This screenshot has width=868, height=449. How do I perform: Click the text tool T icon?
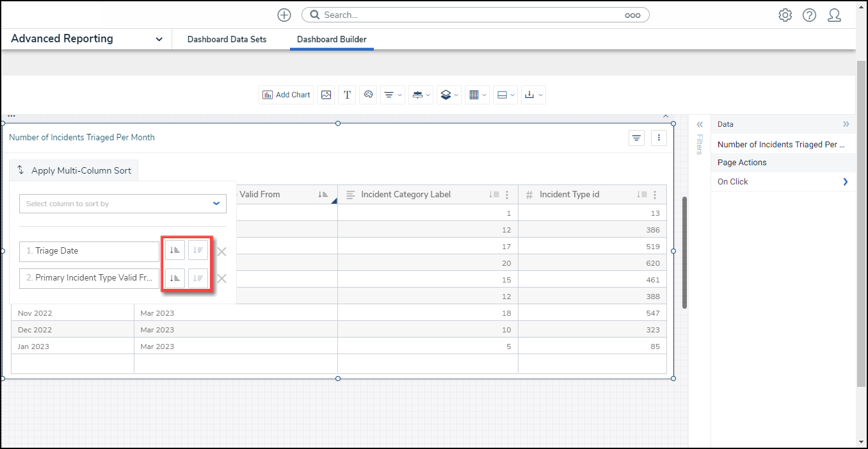[347, 95]
